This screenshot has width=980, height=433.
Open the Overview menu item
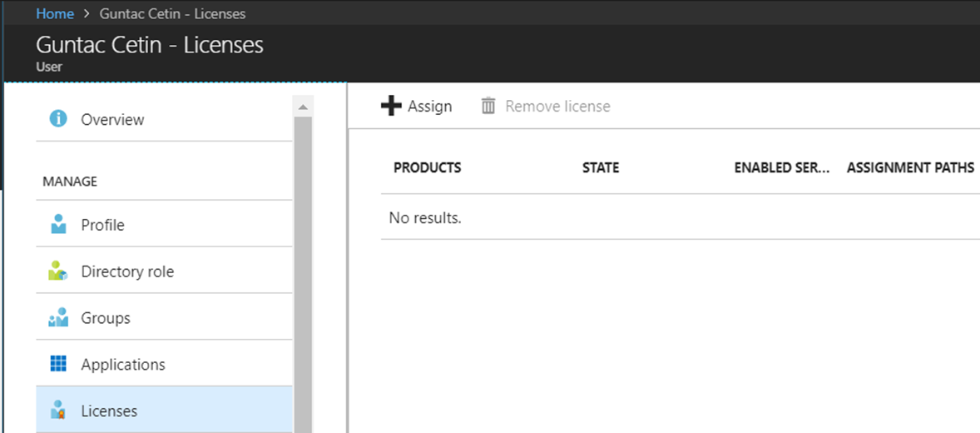(x=164, y=119)
